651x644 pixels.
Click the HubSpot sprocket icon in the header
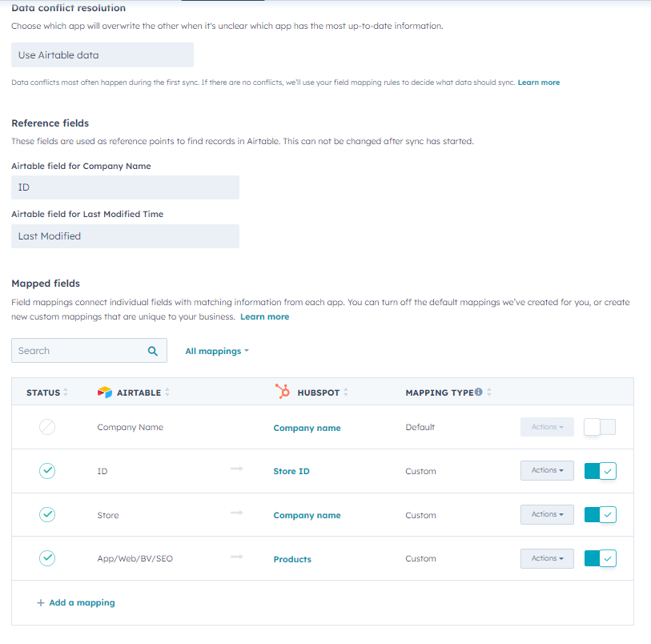click(x=282, y=392)
